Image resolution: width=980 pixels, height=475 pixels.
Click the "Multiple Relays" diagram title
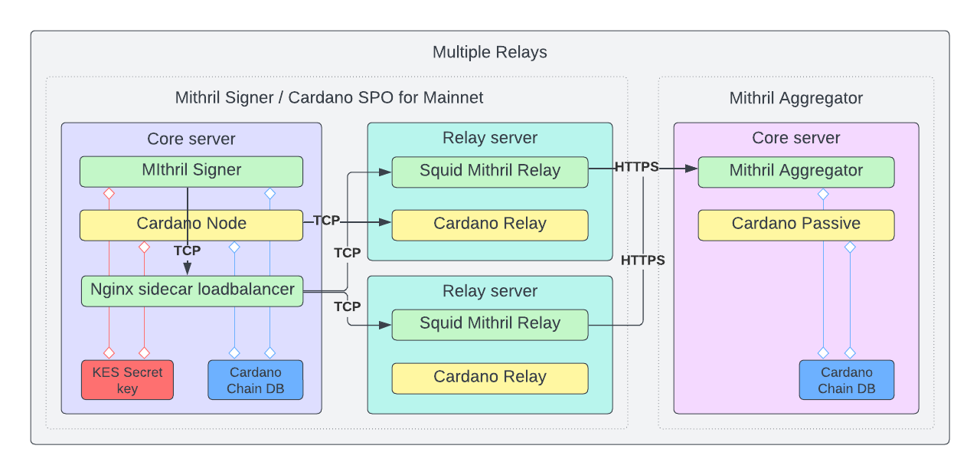tap(490, 53)
